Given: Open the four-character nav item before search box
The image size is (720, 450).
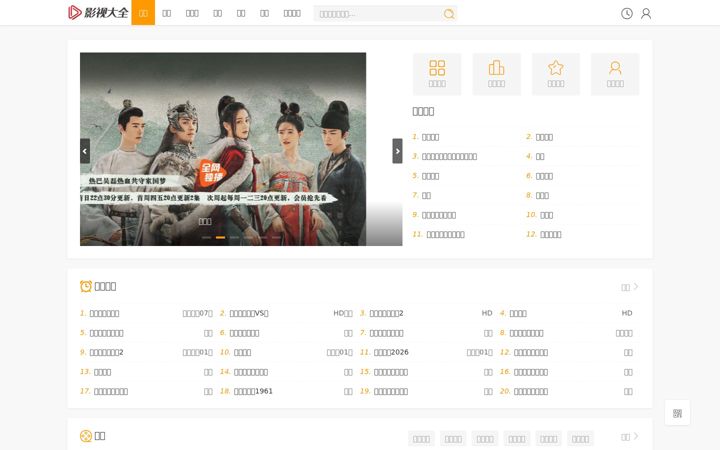Looking at the screenshot, I should point(292,13).
